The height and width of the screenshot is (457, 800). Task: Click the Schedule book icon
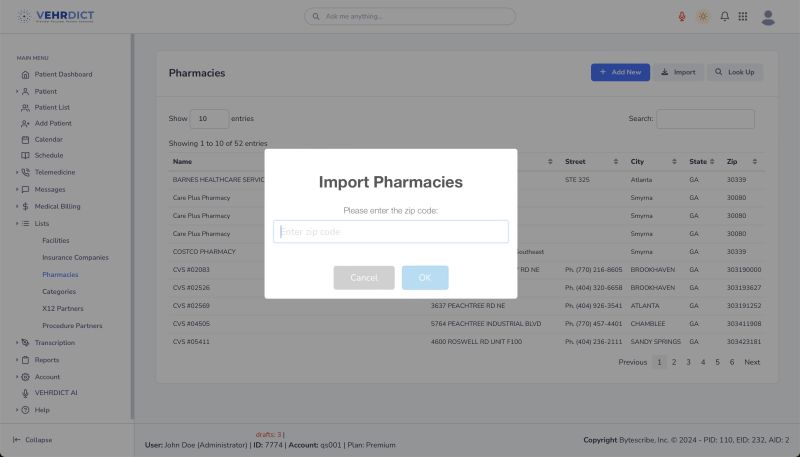coord(26,155)
